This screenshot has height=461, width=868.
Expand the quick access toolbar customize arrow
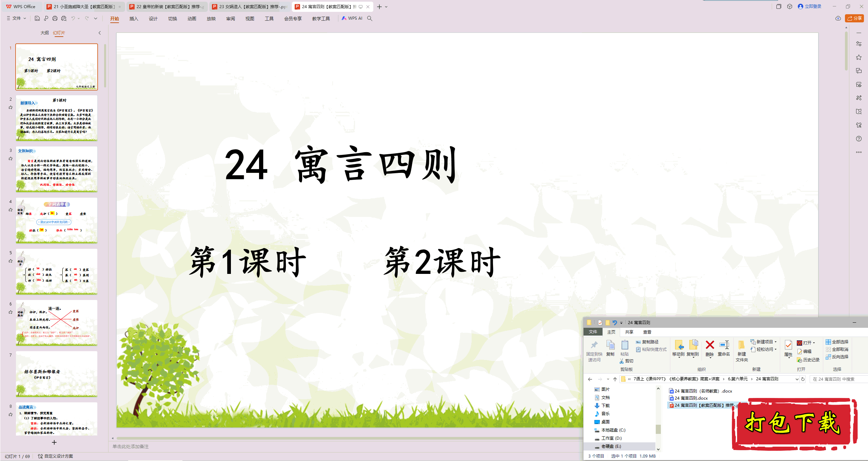(x=96, y=18)
